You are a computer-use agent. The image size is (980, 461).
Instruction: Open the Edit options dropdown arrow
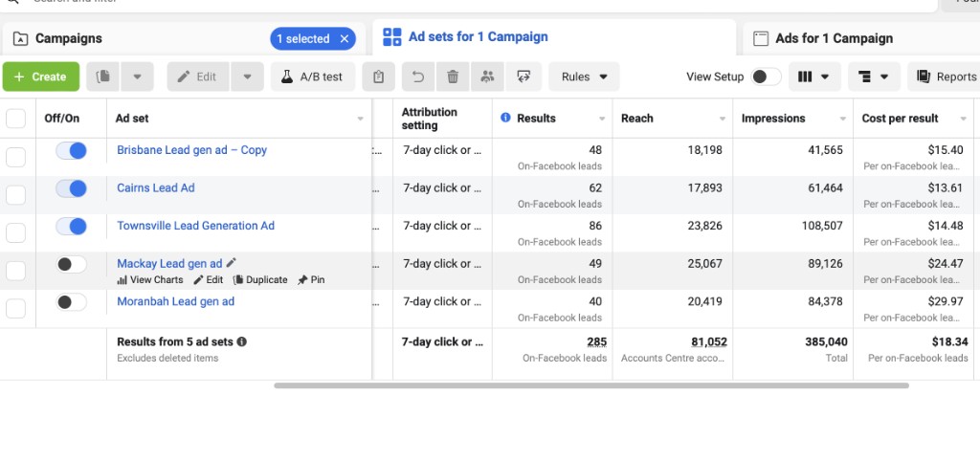pyautogui.click(x=248, y=77)
